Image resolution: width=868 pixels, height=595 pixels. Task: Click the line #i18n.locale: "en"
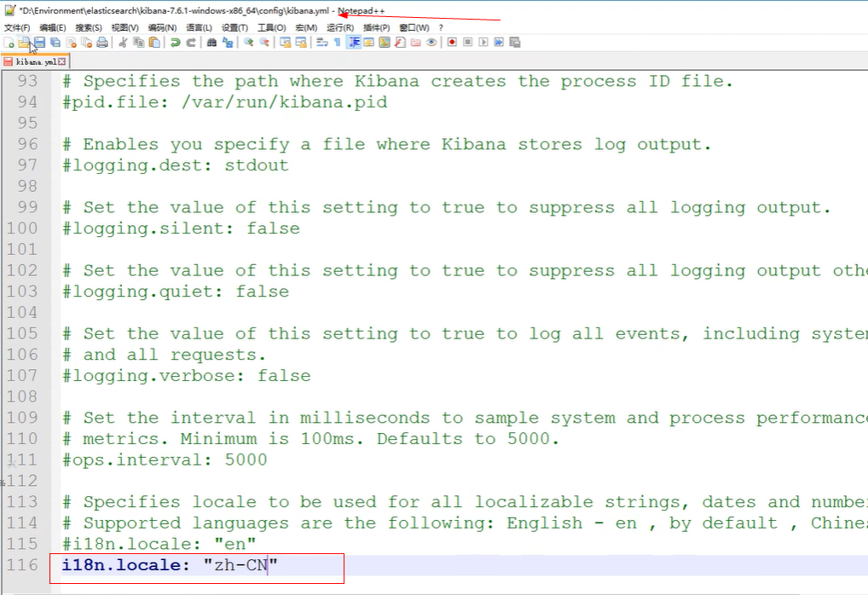coord(159,544)
